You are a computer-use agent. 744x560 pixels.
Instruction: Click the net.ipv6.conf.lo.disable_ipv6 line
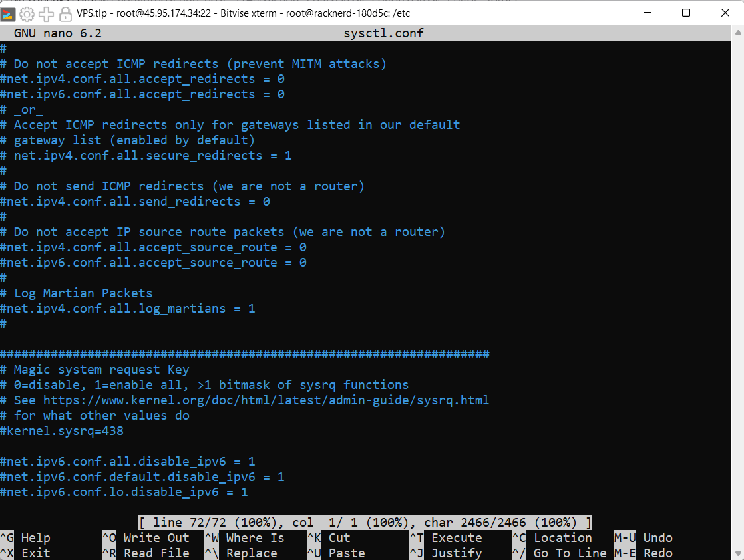coord(124,492)
